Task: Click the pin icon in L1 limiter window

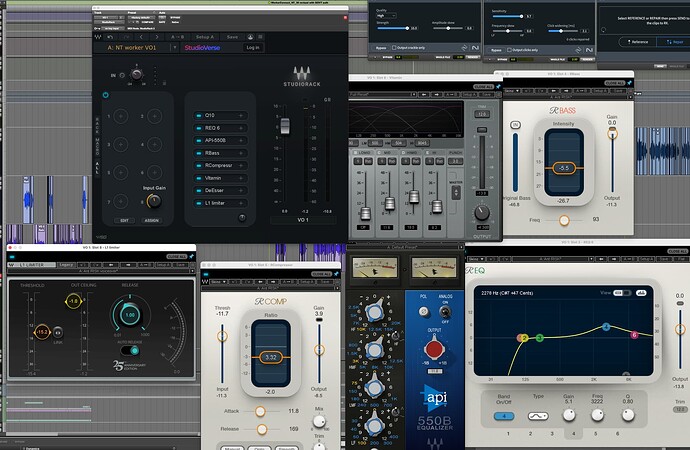Action: pos(191,256)
